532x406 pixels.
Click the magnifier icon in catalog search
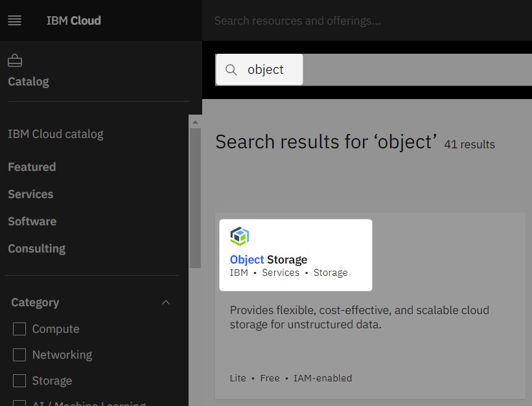231,70
